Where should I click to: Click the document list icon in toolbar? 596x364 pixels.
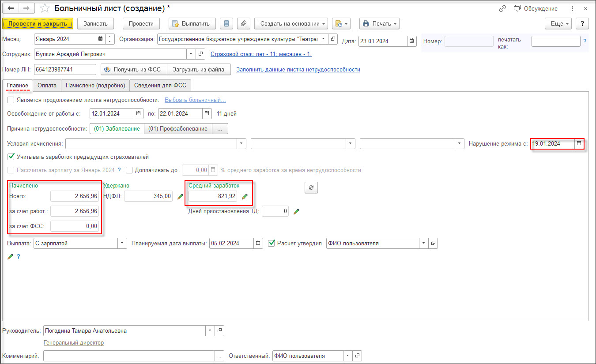pyautogui.click(x=226, y=23)
